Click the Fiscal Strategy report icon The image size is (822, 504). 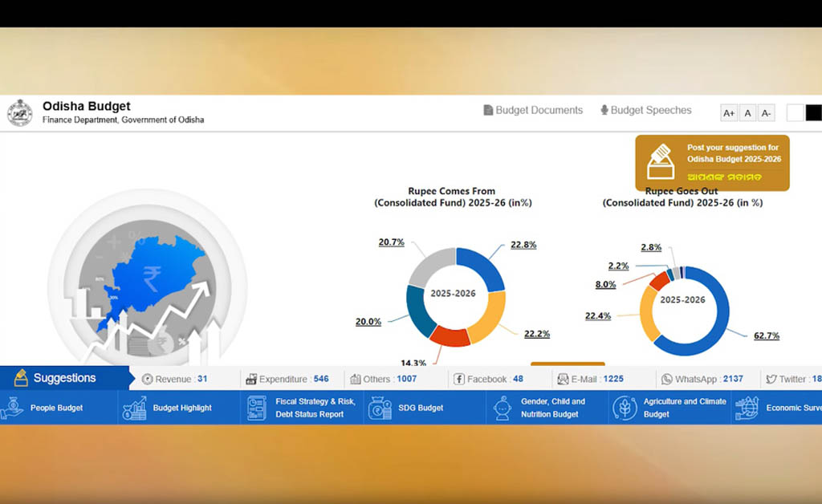tap(257, 408)
